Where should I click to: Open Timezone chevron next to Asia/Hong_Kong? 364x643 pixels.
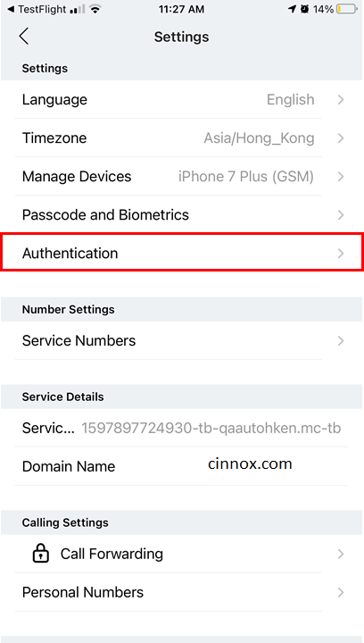[x=341, y=138]
